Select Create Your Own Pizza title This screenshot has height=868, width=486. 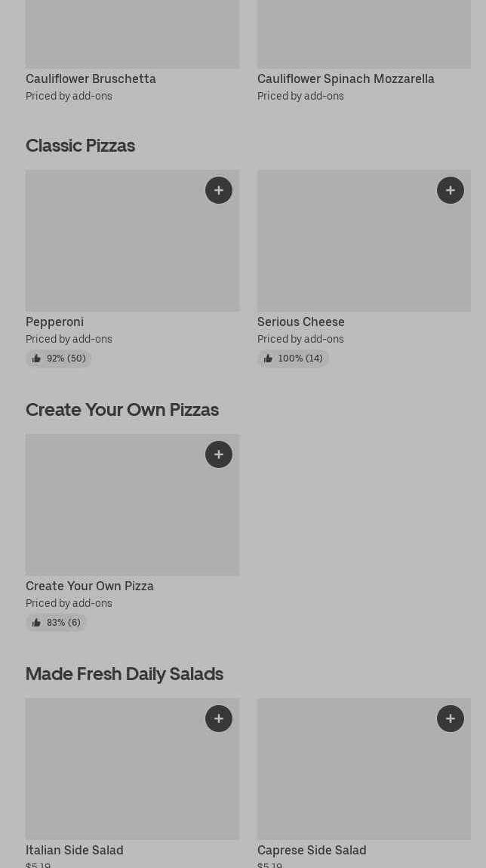pos(89,586)
